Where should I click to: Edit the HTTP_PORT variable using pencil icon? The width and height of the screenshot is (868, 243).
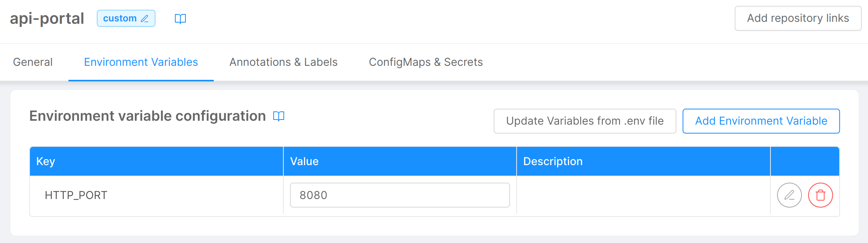click(x=789, y=195)
